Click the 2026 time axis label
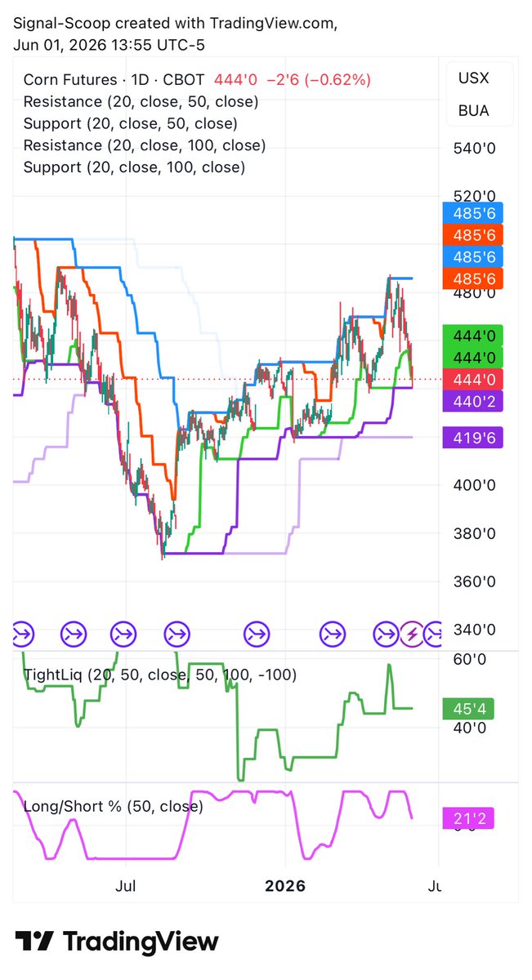This screenshot has height=980, width=532. click(x=285, y=885)
